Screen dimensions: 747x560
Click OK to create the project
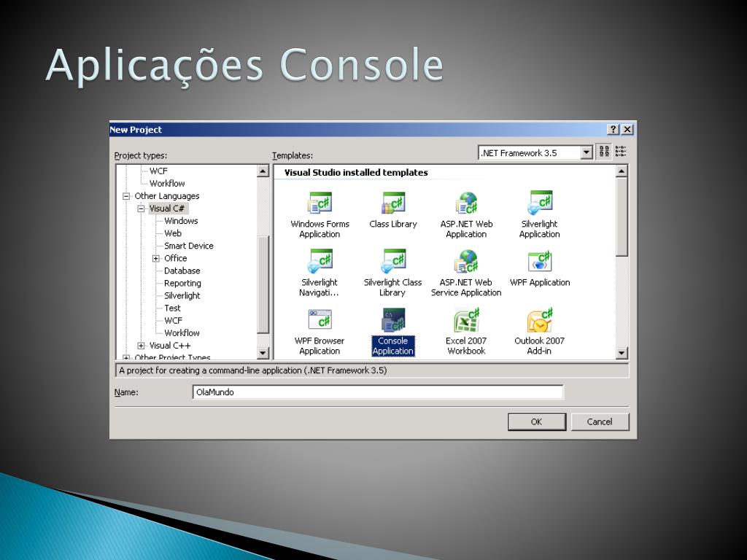tap(537, 422)
